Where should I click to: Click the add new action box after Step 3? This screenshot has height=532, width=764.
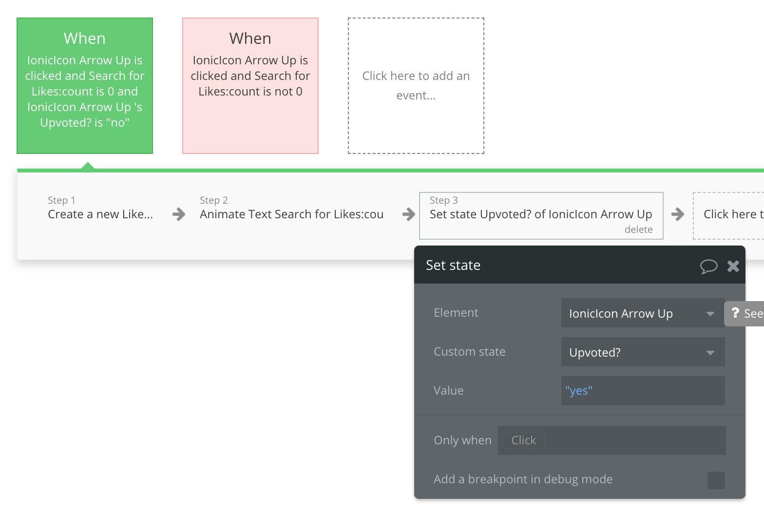(x=730, y=214)
